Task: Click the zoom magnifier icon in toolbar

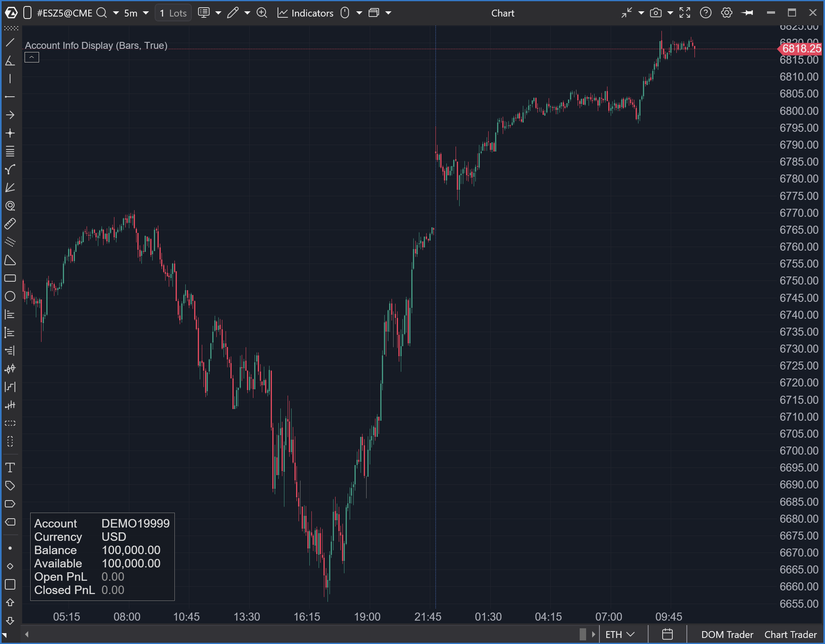Action: click(262, 13)
